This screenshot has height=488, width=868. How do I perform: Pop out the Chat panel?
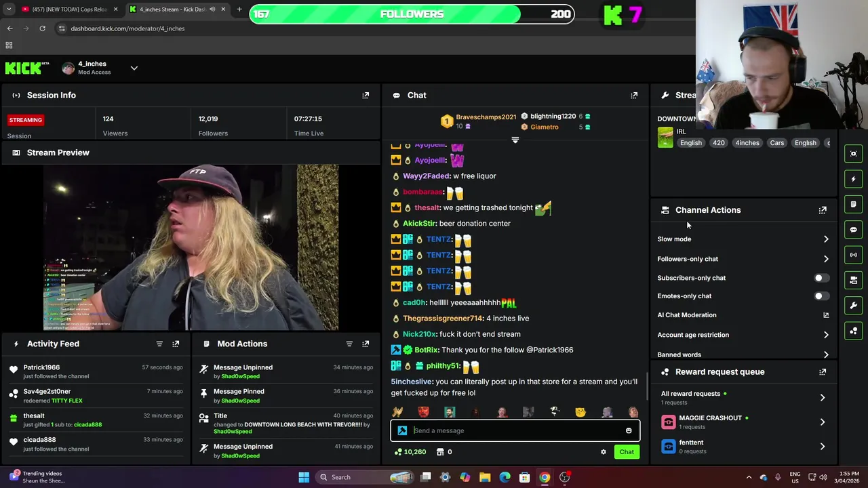tap(634, 96)
